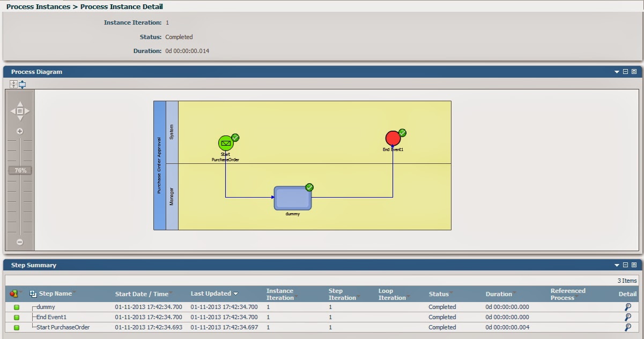Click green status icon of End Event1 row

point(17,318)
